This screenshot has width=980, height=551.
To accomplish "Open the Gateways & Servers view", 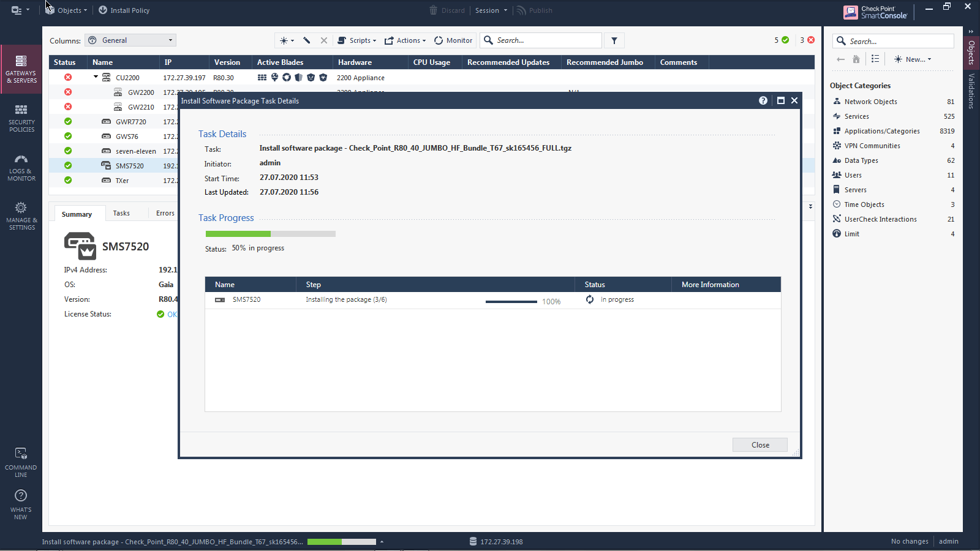I will coord(21,69).
